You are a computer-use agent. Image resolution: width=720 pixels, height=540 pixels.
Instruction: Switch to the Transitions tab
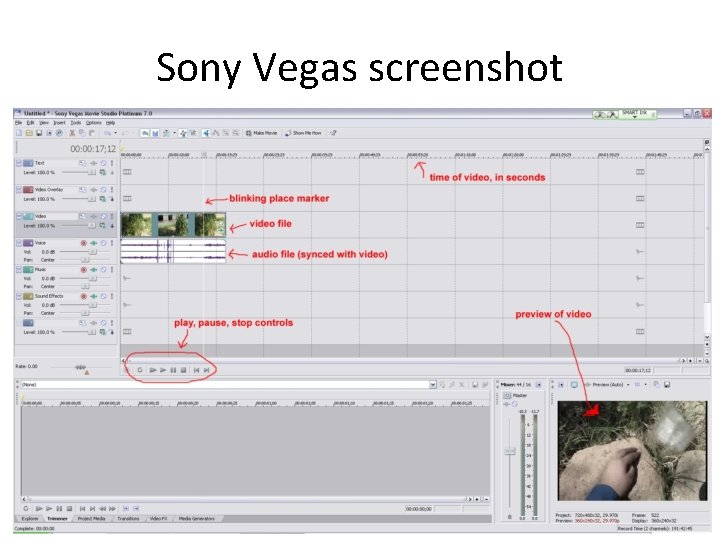pos(128,518)
